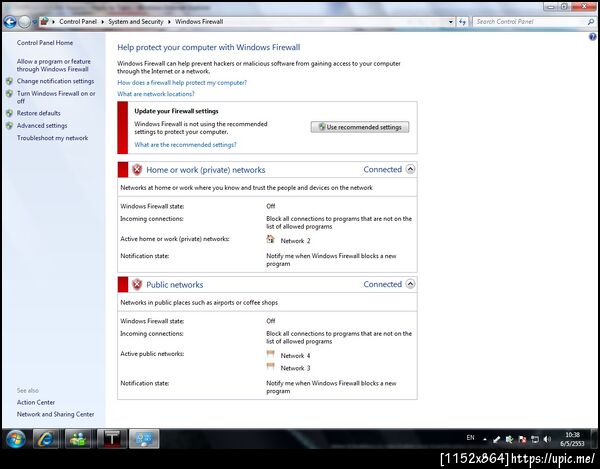
Task: Click the Network 4 text entry
Action: 295,356
